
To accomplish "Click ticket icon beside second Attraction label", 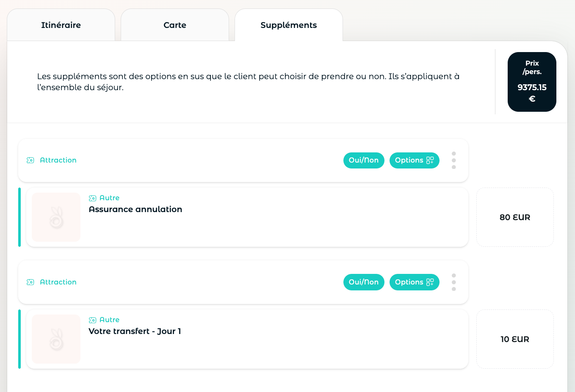I will pyautogui.click(x=30, y=282).
